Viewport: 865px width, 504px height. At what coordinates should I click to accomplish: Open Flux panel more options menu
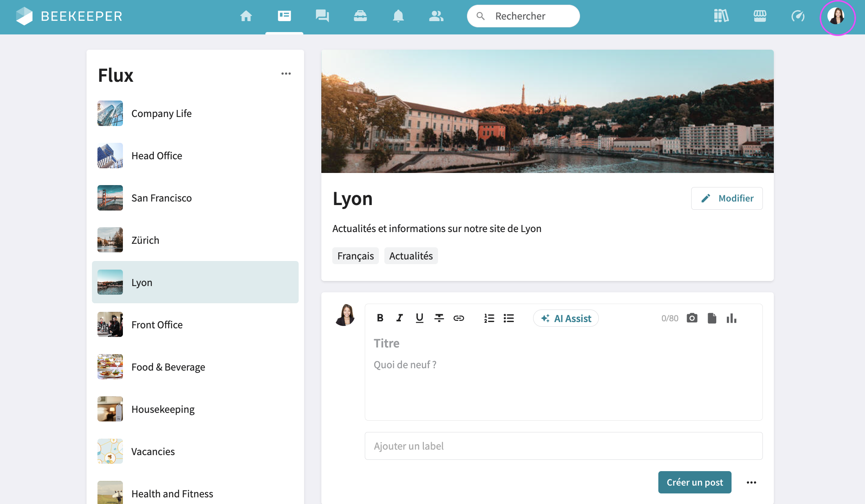286,74
